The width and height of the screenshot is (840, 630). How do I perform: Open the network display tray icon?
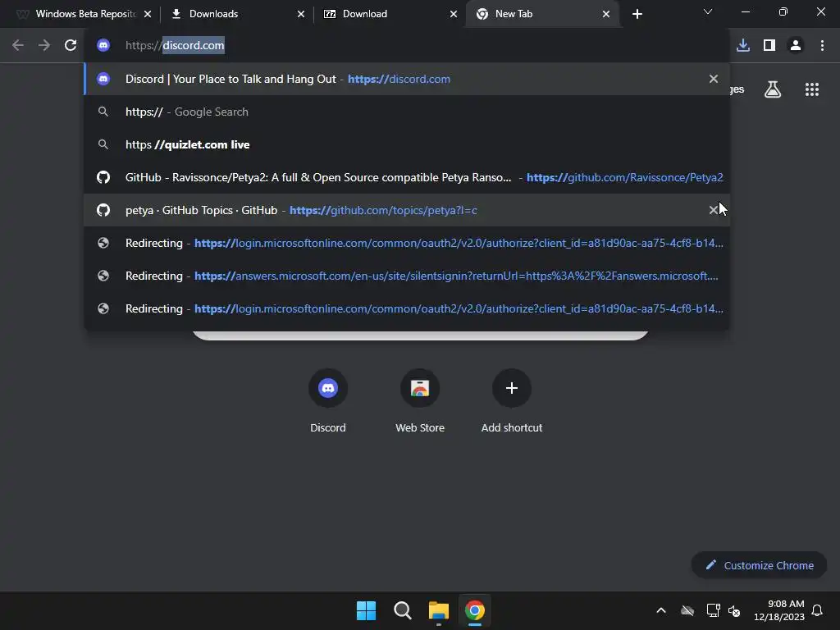713,610
